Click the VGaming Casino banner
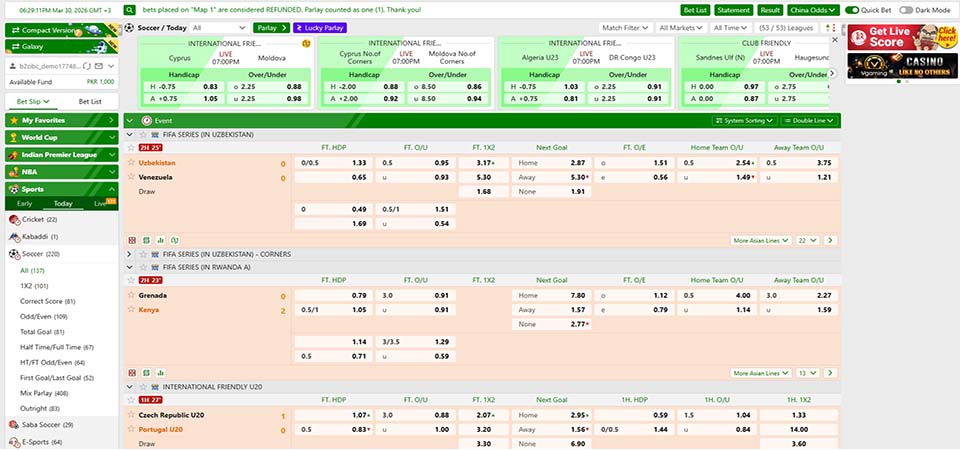The image size is (960, 450). click(901, 66)
